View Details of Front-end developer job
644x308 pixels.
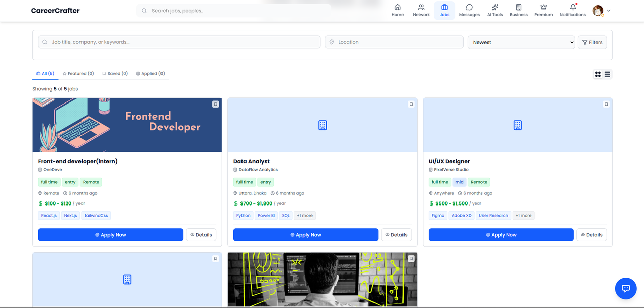click(x=201, y=235)
